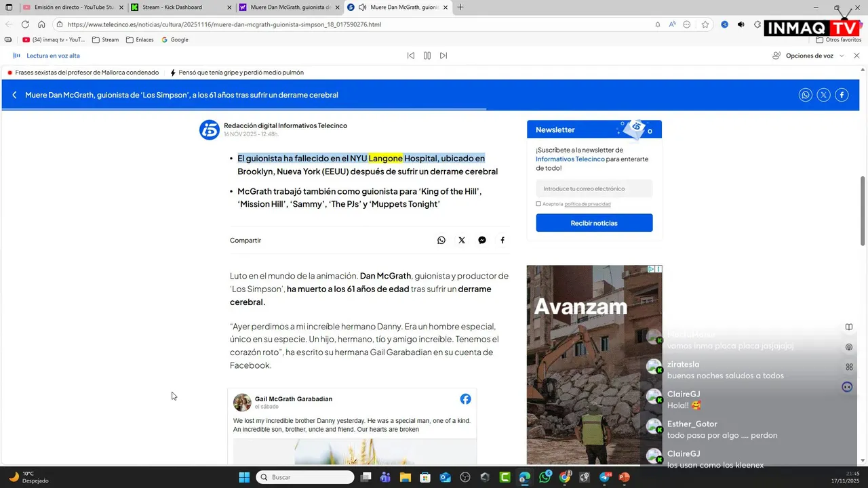The image size is (868, 488).
Task: Open the Enlaces bookmarks folder
Action: [140, 40]
